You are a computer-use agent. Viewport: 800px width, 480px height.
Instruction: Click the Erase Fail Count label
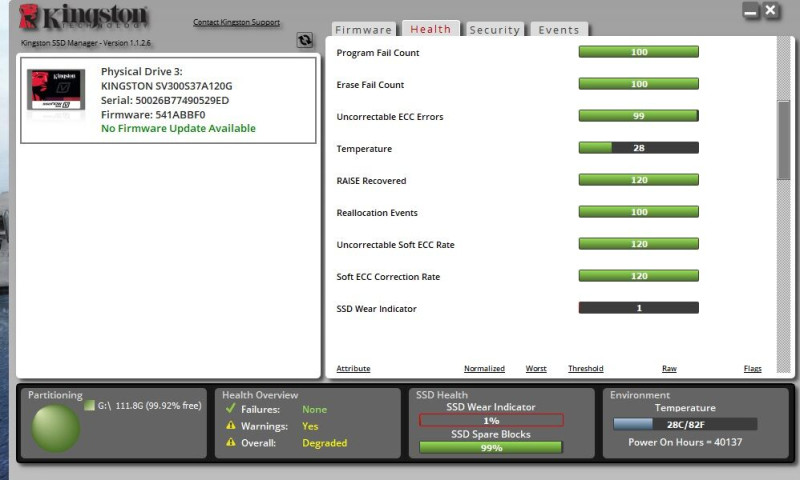tap(370, 85)
